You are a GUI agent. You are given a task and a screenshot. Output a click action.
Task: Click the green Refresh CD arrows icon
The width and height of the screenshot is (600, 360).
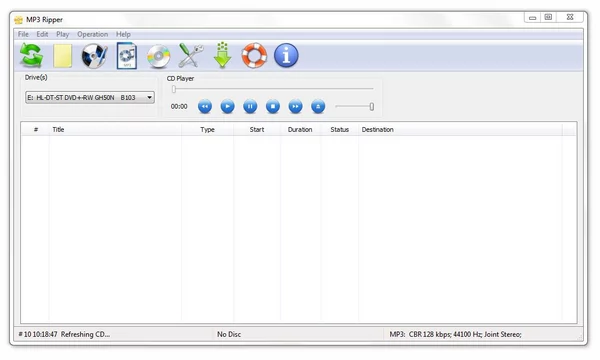coord(31,55)
